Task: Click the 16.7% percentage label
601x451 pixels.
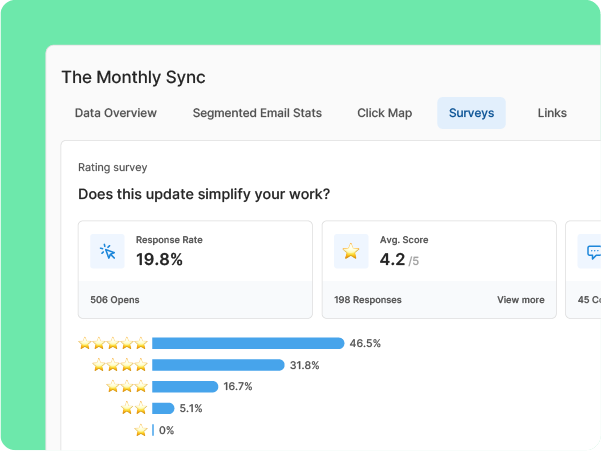Action: (x=238, y=386)
